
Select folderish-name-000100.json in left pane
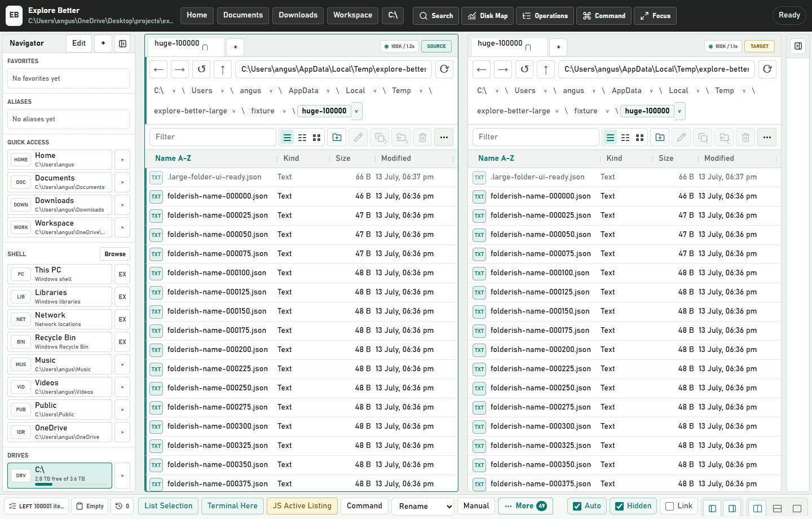pyautogui.click(x=301, y=273)
